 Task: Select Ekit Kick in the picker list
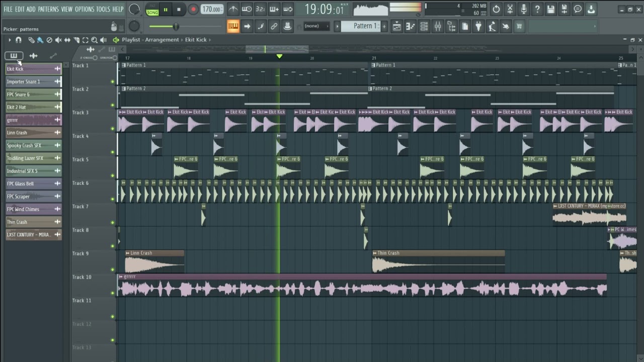tap(33, 69)
